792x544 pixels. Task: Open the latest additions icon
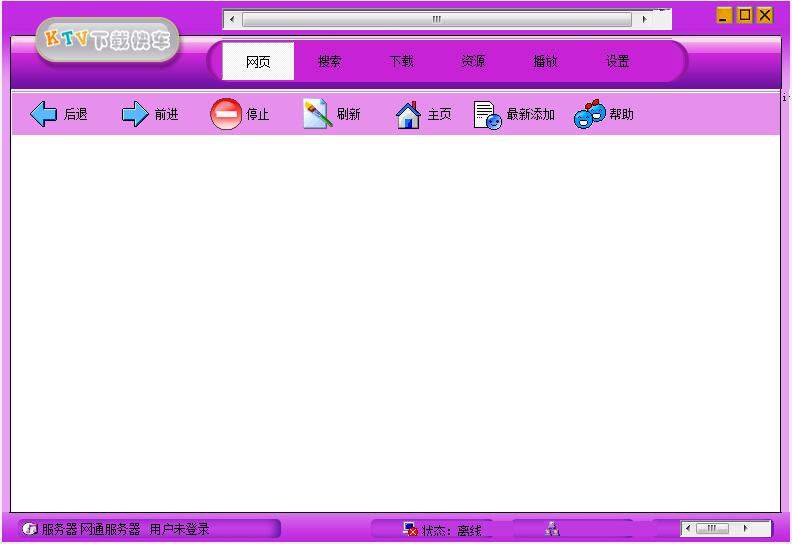pyautogui.click(x=487, y=116)
